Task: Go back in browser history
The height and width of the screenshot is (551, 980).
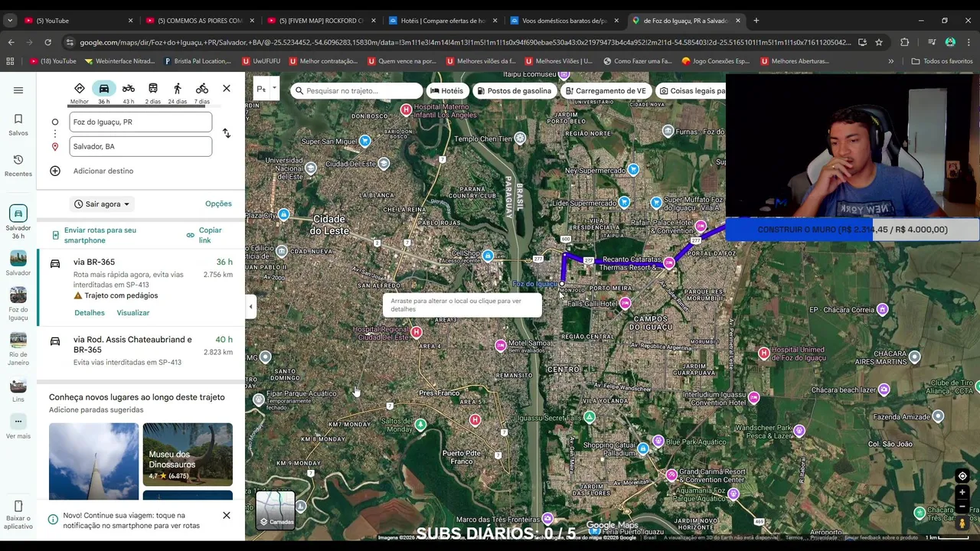Action: click(11, 42)
